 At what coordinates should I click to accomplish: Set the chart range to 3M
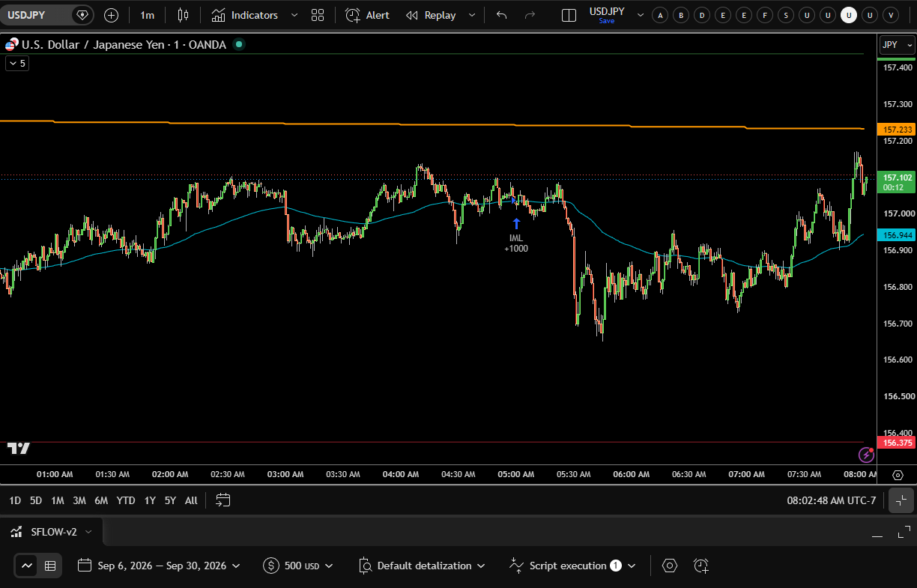tap(79, 500)
